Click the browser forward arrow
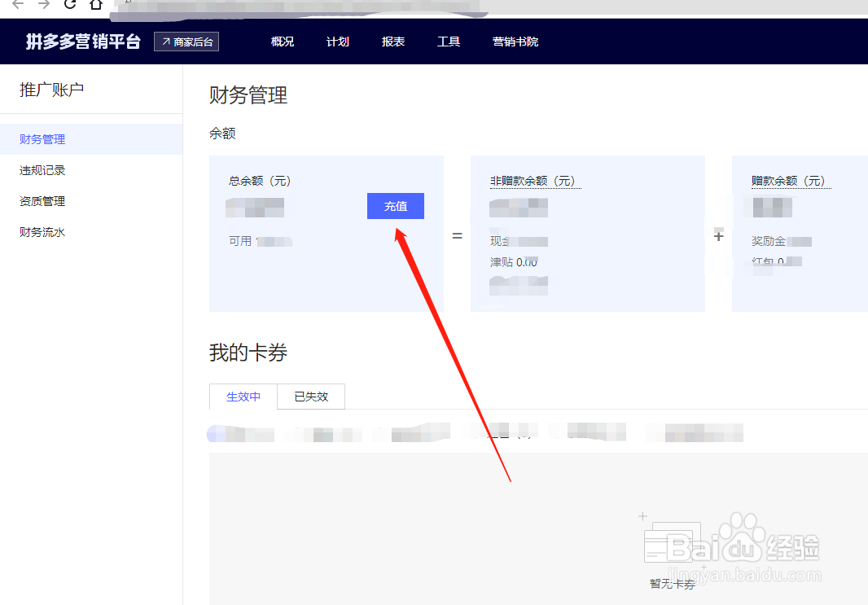This screenshot has width=868, height=605. pos(44,4)
